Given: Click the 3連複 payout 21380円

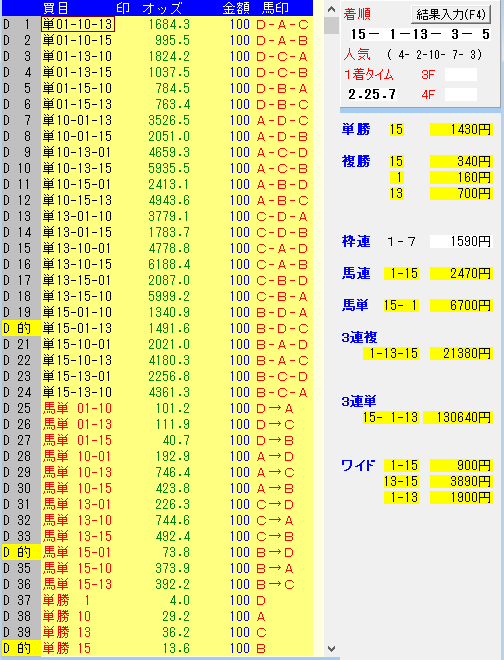Looking at the screenshot, I should pyautogui.click(x=461, y=353).
